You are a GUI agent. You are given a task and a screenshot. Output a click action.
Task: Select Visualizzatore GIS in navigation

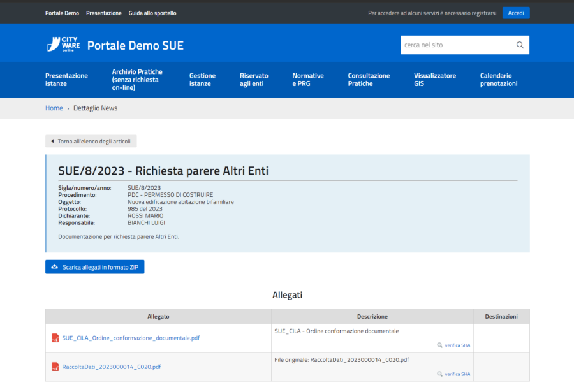coord(434,80)
